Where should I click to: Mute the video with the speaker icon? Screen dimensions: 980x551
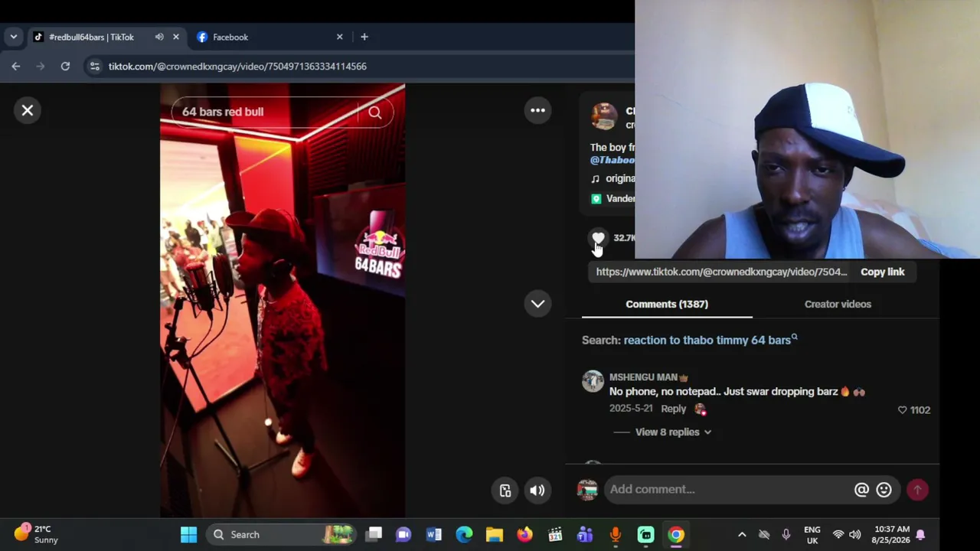coord(537,491)
